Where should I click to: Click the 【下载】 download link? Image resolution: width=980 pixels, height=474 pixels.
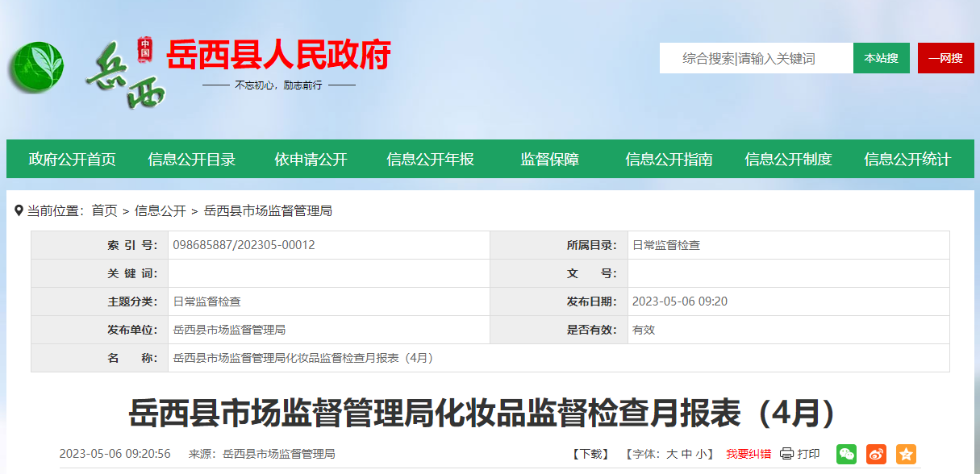click(590, 454)
